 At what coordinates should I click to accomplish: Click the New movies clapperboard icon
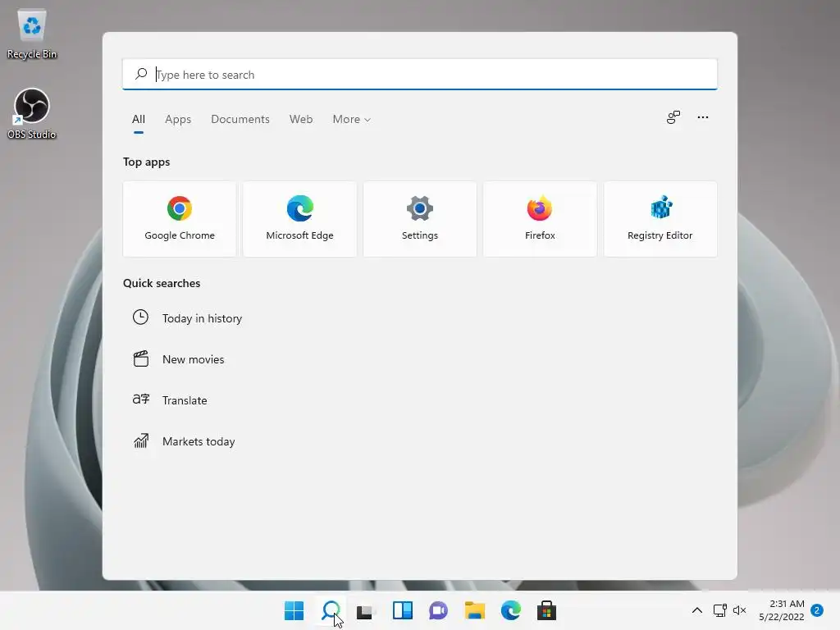141,358
